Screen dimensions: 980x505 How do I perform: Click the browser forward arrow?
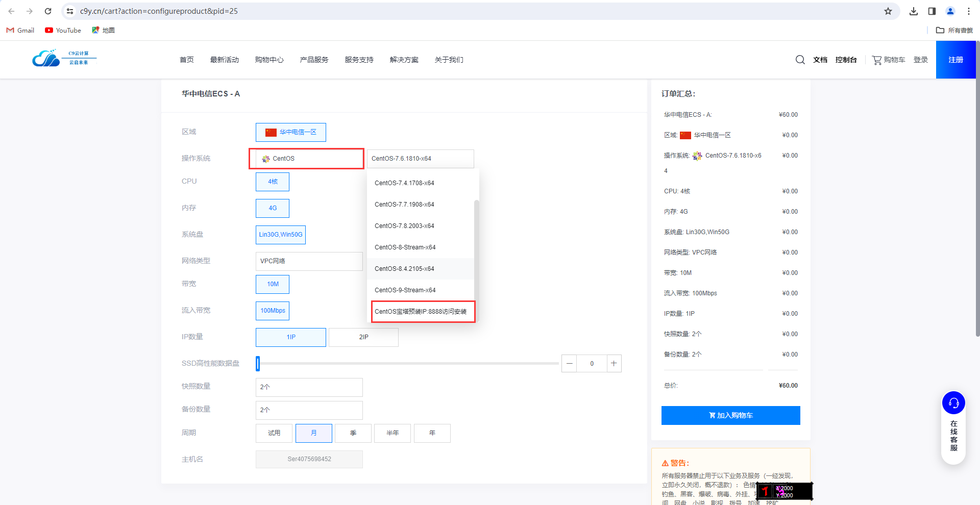(30, 11)
